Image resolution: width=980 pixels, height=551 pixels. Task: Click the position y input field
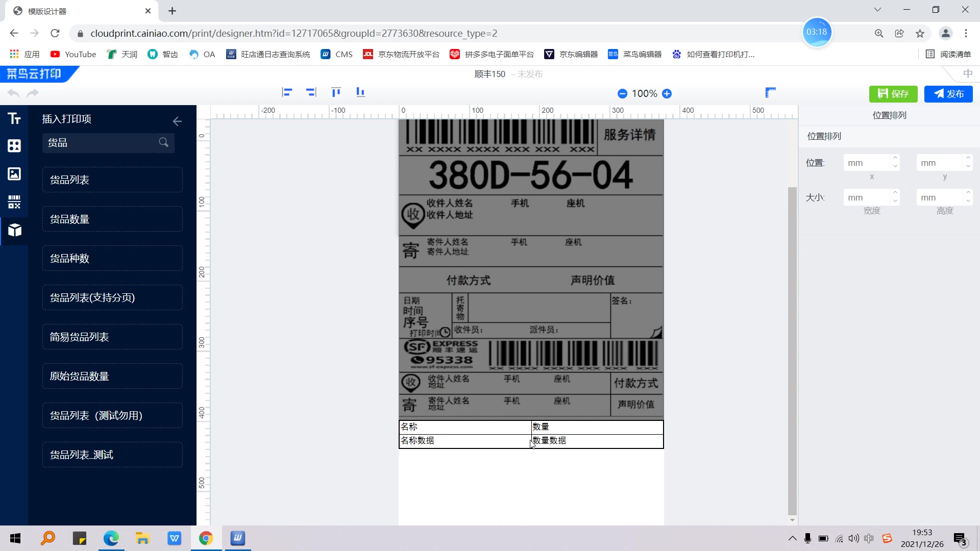(x=940, y=163)
